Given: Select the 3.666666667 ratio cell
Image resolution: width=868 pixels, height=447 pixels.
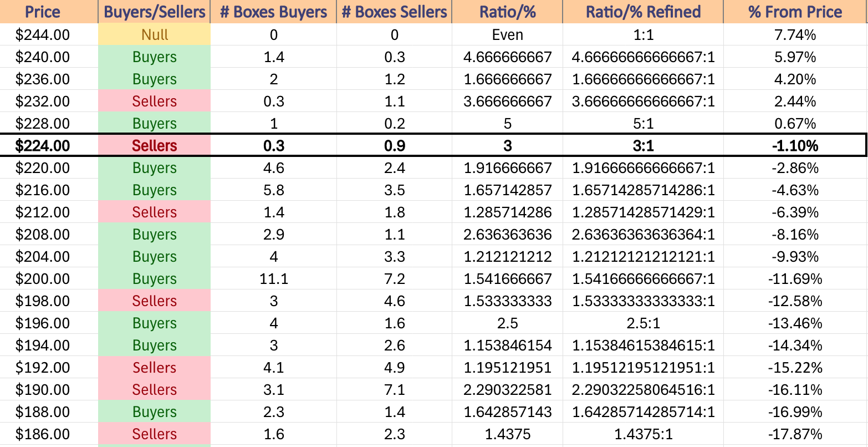Looking at the screenshot, I should click(507, 101).
